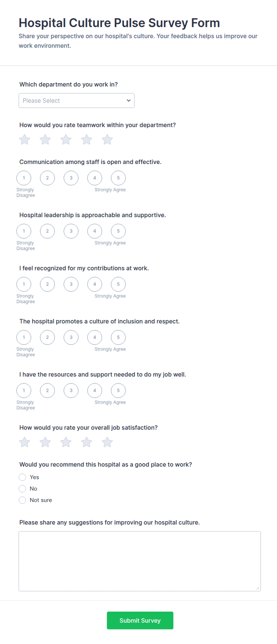Image resolution: width=277 pixels, height=644 pixels.
Task: Click the second teamwork star
Action: click(45, 140)
